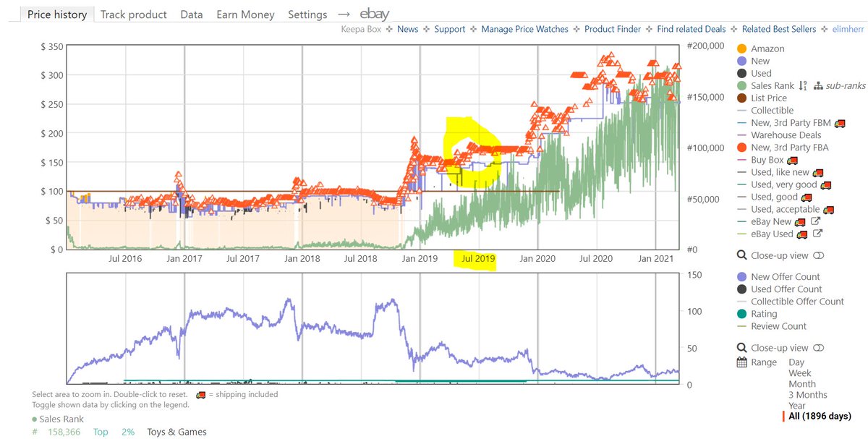Viewport: 868px width, 439px height.
Task: Click the truck icon beside eBay Used
Action: [x=801, y=234]
